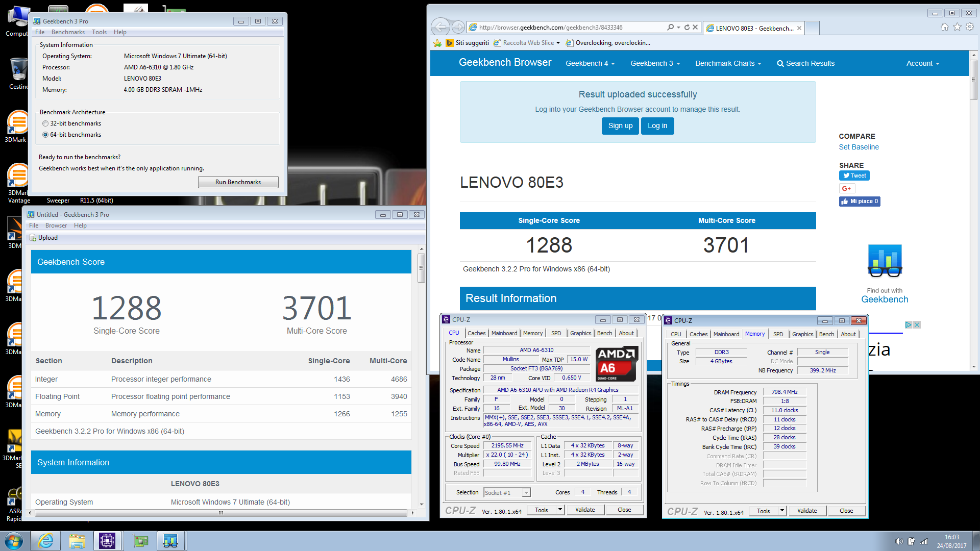Expand the Geekbench 4 nav dropdown

pyautogui.click(x=590, y=63)
